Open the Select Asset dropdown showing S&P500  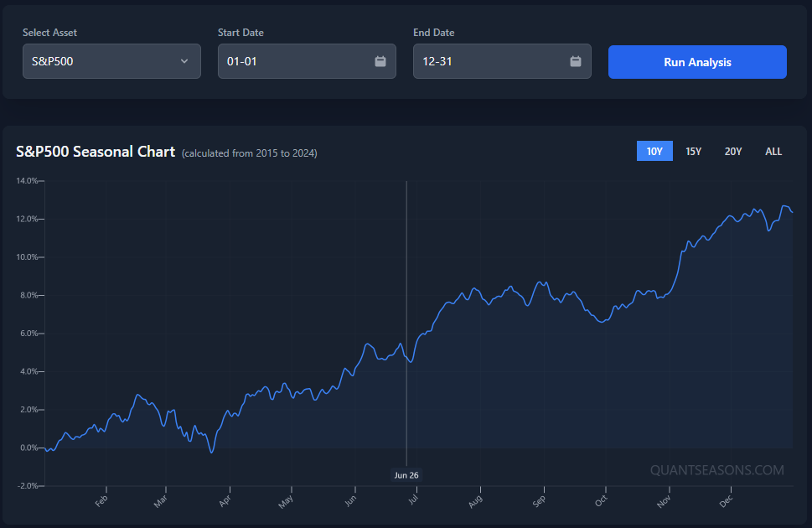[111, 61]
